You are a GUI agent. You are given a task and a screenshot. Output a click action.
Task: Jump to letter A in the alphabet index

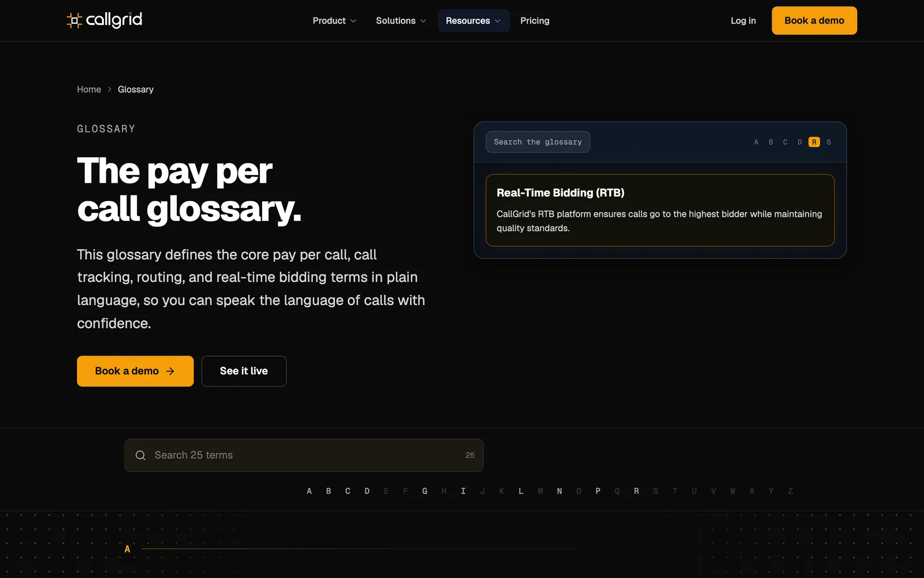coord(310,491)
